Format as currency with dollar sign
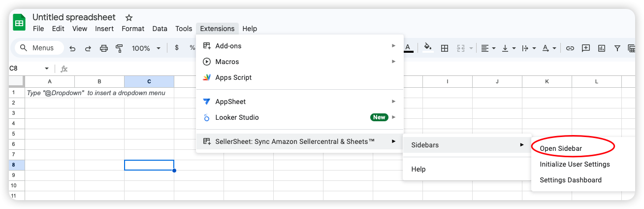This screenshot has height=209, width=644. [177, 48]
